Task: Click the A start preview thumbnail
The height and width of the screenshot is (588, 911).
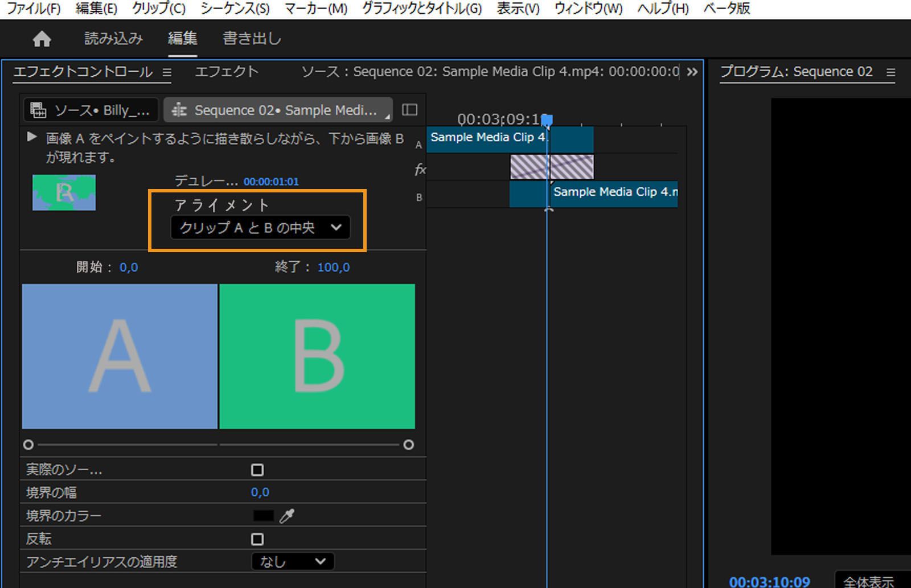Action: [x=120, y=356]
